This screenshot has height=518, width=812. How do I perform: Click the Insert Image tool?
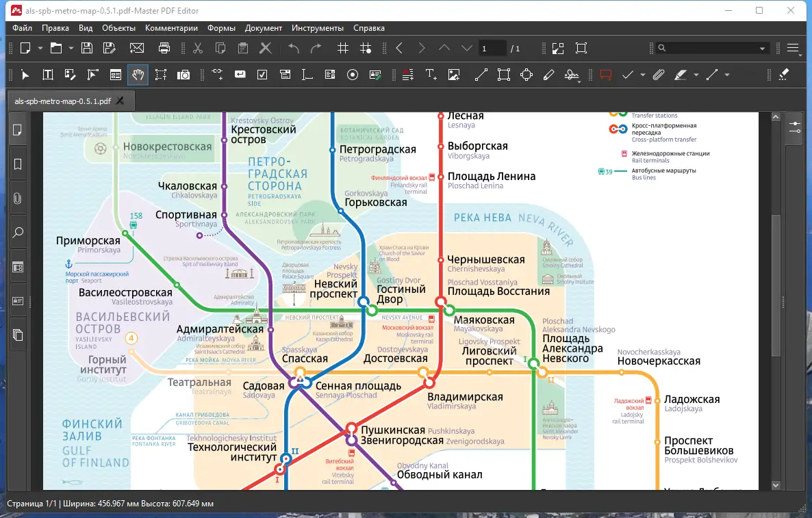click(454, 75)
